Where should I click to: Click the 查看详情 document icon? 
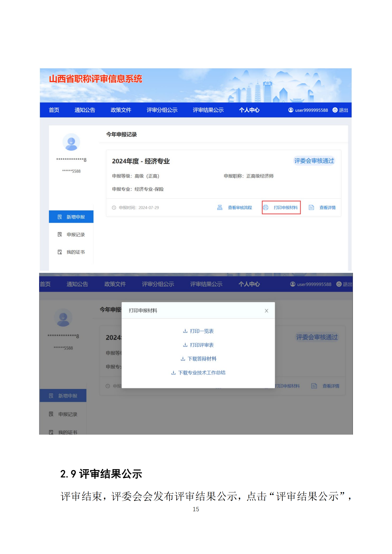tap(311, 207)
